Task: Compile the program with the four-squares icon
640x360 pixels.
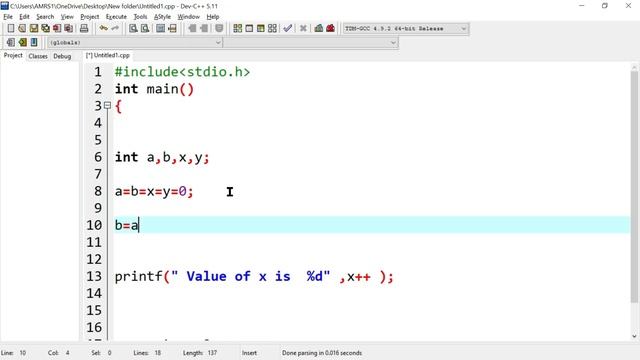Action: (238, 28)
